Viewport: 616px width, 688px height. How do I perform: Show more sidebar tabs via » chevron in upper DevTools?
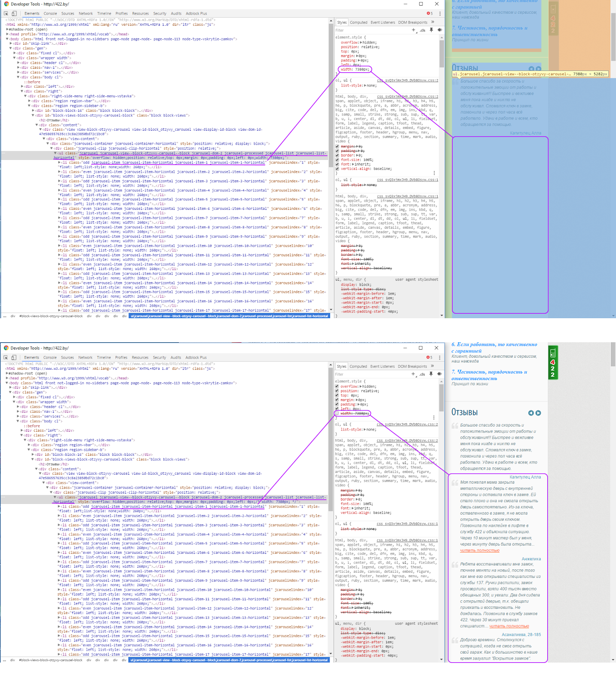(432, 22)
